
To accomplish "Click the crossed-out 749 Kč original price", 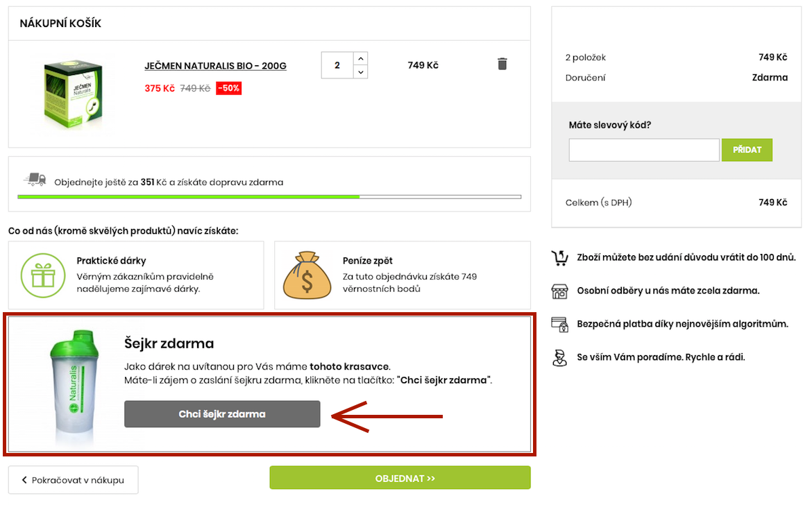I will coord(195,89).
